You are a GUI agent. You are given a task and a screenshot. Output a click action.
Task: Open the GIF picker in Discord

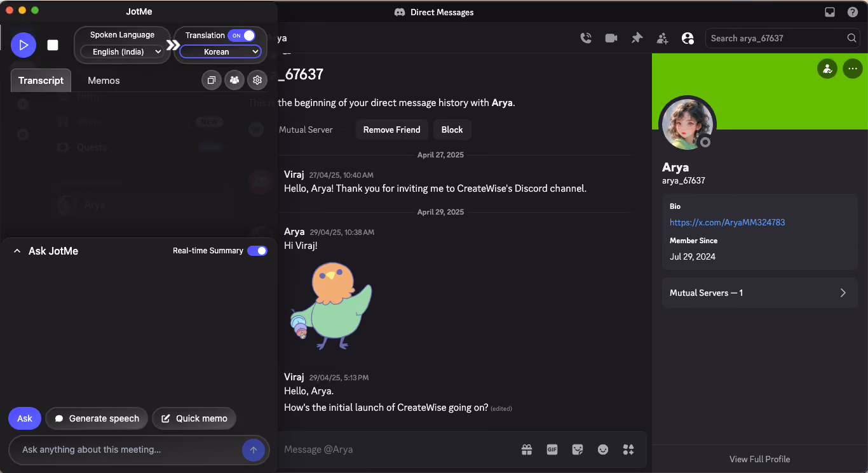[x=552, y=450]
